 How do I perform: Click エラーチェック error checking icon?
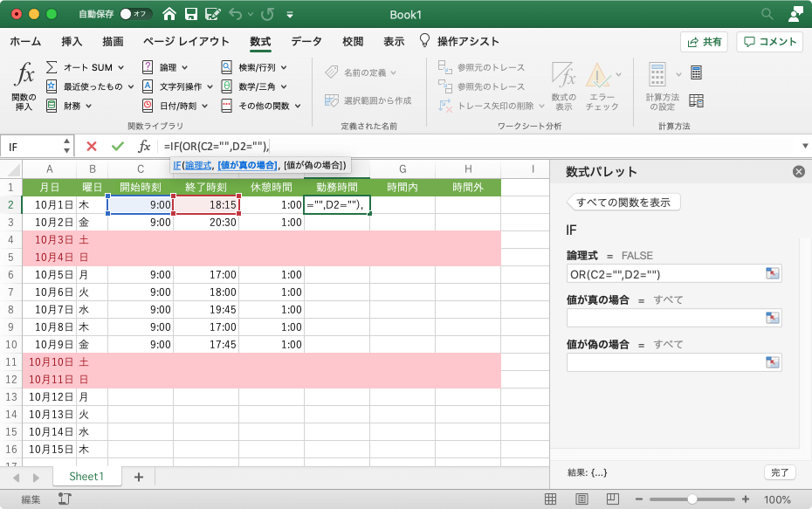(602, 86)
